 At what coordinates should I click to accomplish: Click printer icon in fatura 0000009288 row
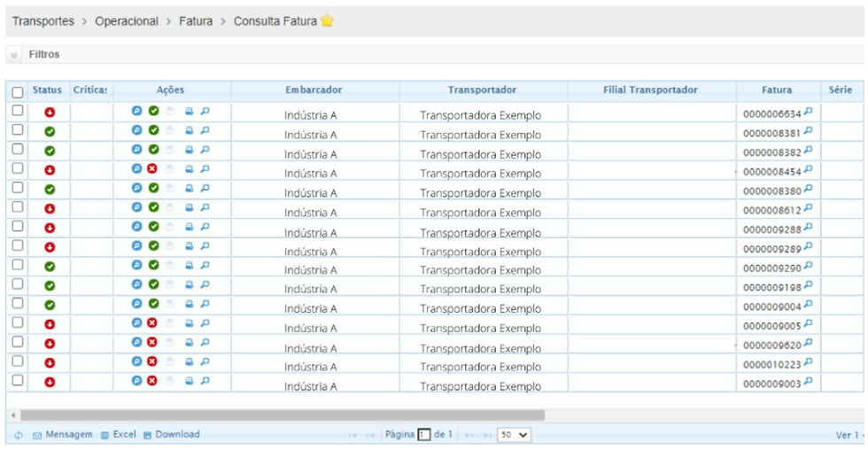pos(189,227)
